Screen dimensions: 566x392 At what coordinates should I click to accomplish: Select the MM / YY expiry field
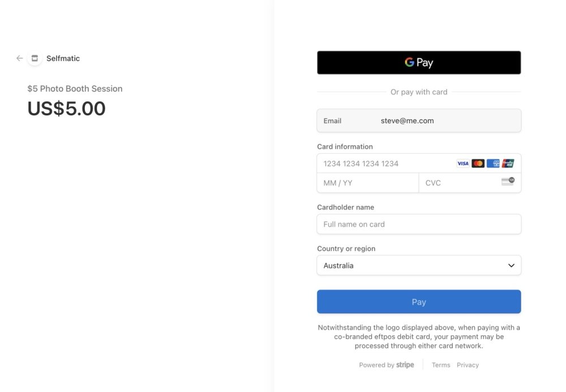pyautogui.click(x=368, y=183)
